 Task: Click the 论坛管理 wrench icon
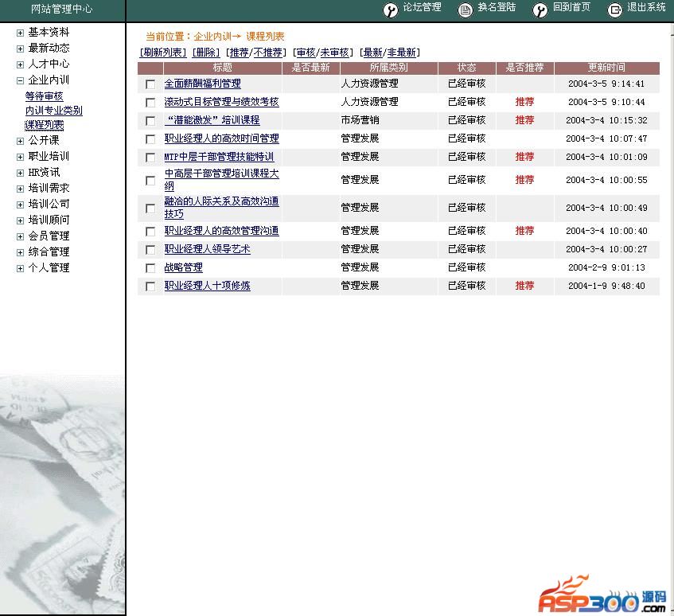pos(390,10)
